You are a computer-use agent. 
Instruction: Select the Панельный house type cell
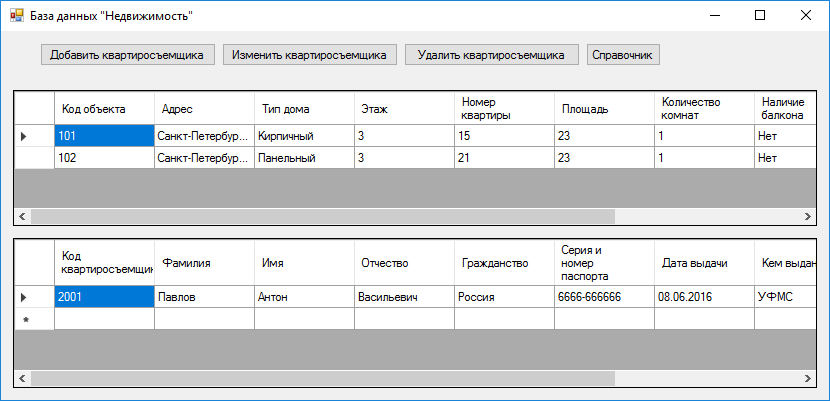click(304, 158)
